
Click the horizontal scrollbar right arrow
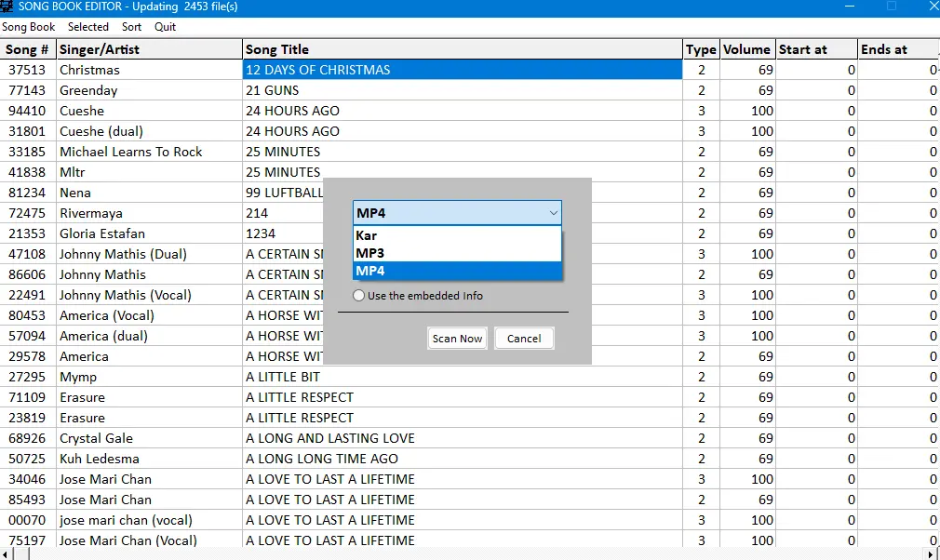931,554
